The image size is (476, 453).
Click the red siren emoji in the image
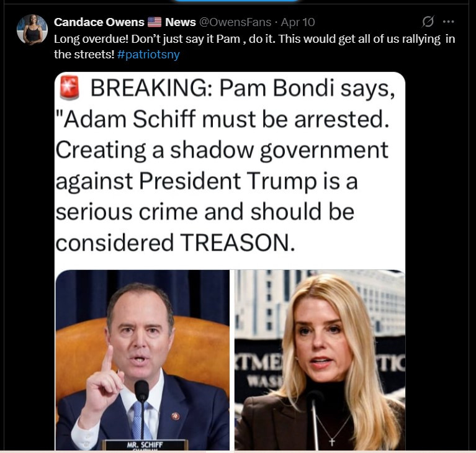coord(70,87)
